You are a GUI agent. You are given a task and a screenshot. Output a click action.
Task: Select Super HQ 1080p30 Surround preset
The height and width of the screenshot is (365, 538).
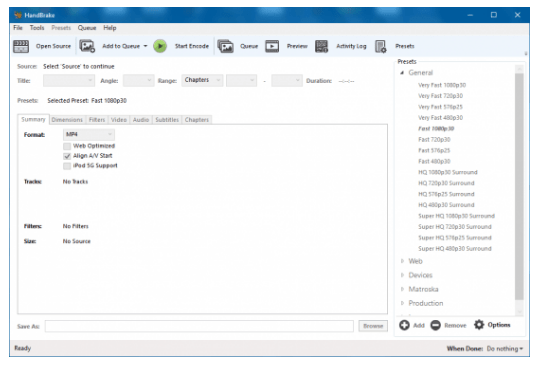click(456, 216)
